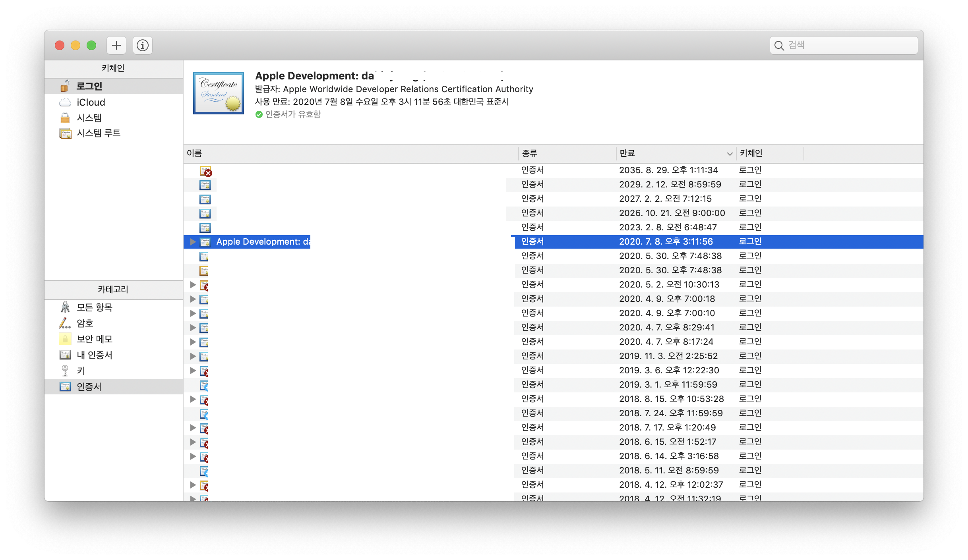Expand the Apple Development certificate row

(193, 241)
